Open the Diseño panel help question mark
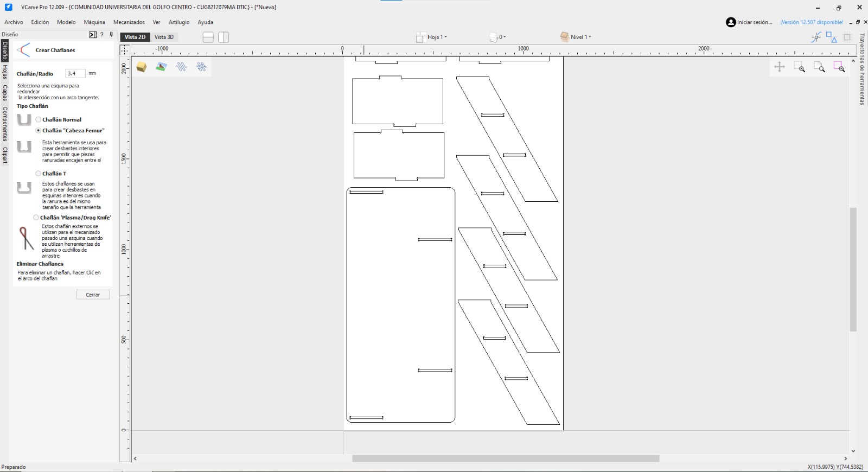The image size is (868, 472). pos(102,35)
